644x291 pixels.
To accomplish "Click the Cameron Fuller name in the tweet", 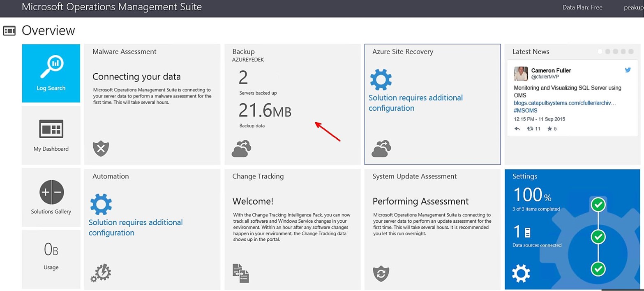I will pyautogui.click(x=551, y=70).
